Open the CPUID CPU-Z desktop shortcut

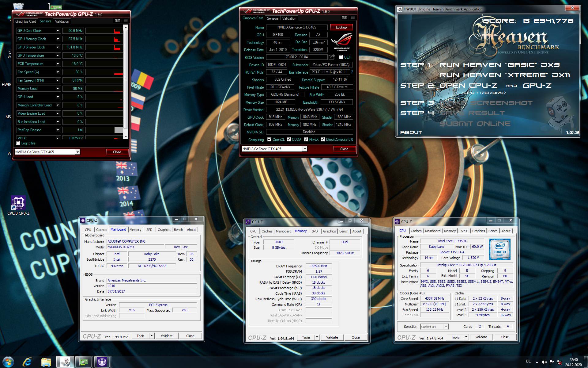point(18,205)
